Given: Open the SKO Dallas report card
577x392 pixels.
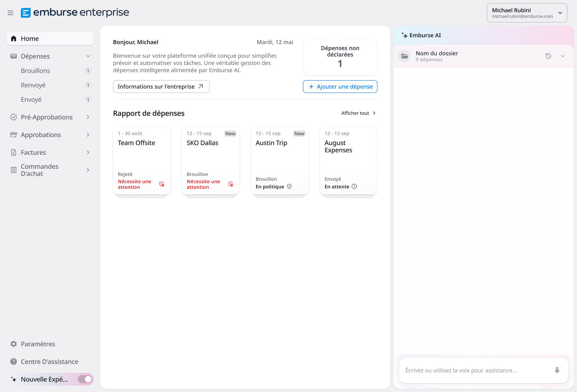Looking at the screenshot, I should (x=211, y=161).
